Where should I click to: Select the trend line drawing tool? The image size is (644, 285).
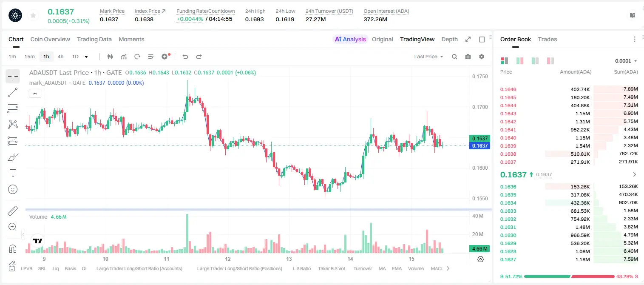(13, 92)
